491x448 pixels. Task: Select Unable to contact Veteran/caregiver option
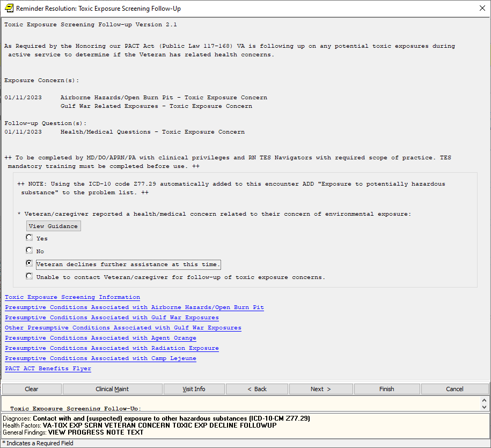click(29, 277)
